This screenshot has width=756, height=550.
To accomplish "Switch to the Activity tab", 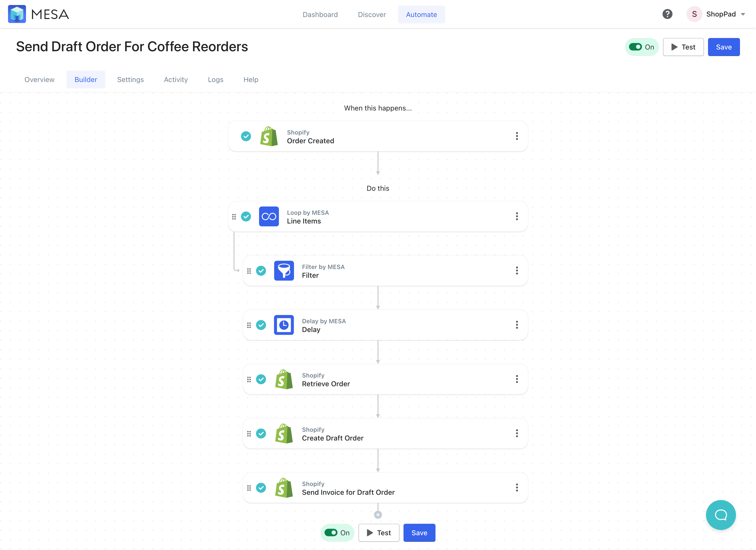I will point(176,79).
